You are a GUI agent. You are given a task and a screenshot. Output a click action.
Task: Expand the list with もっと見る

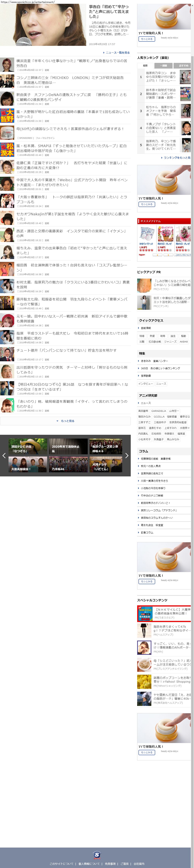(65, 421)
